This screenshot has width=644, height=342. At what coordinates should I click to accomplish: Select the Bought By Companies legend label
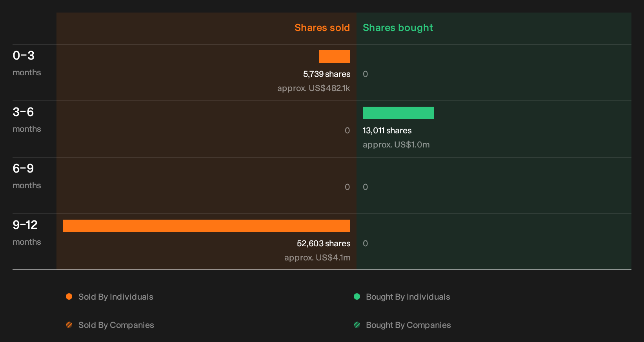point(408,325)
